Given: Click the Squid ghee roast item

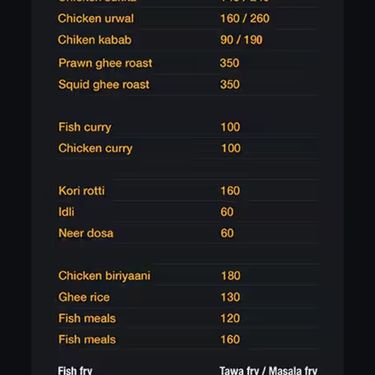Looking at the screenshot, I should point(104,85).
